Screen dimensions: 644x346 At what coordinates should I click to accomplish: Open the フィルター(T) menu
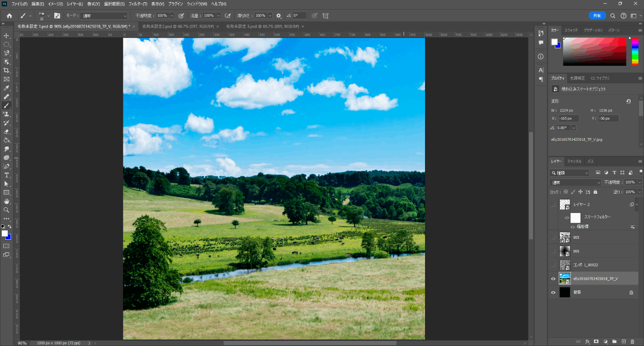138,4
